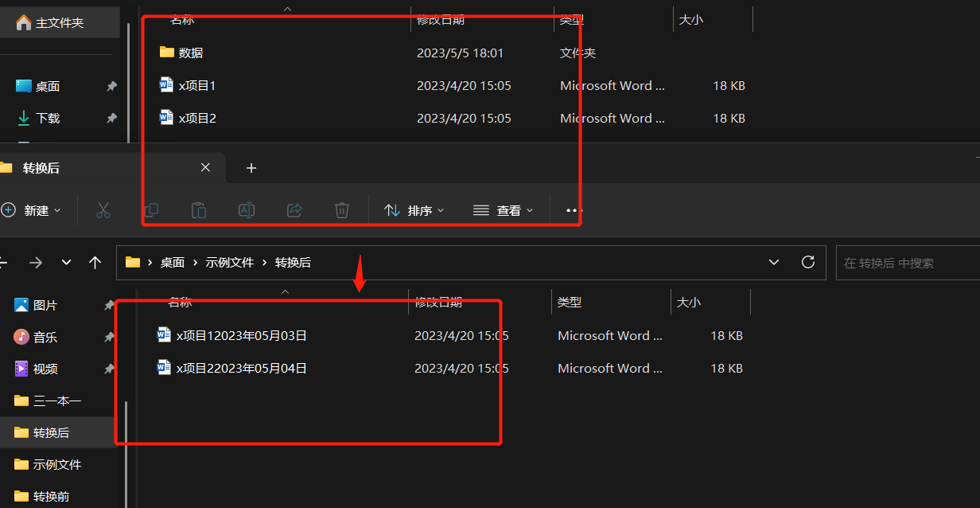The height and width of the screenshot is (508, 980).
Task: Close the 转换后 tab
Action: coord(205,168)
